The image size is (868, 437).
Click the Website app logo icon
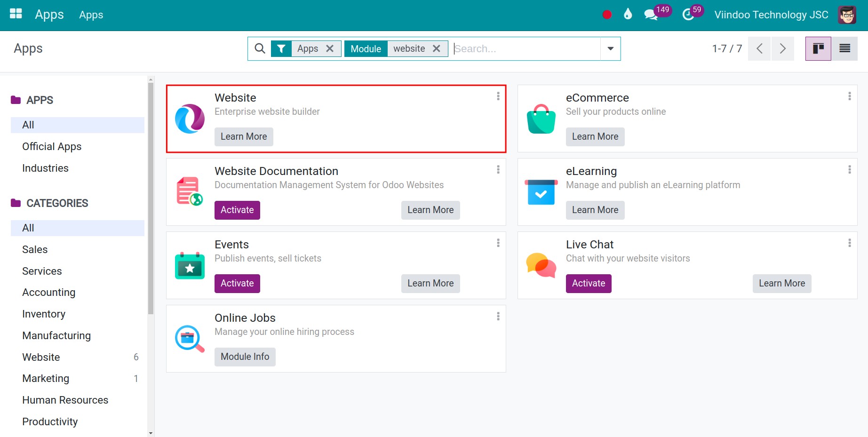(x=190, y=119)
